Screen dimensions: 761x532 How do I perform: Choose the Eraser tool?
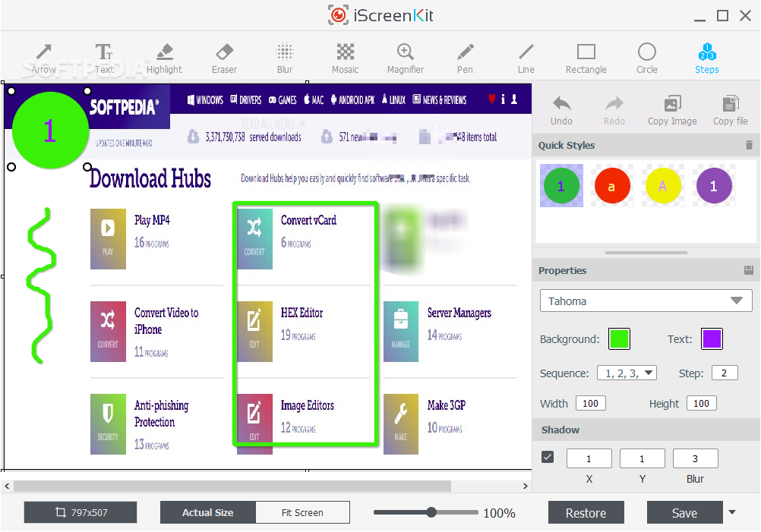[x=224, y=58]
